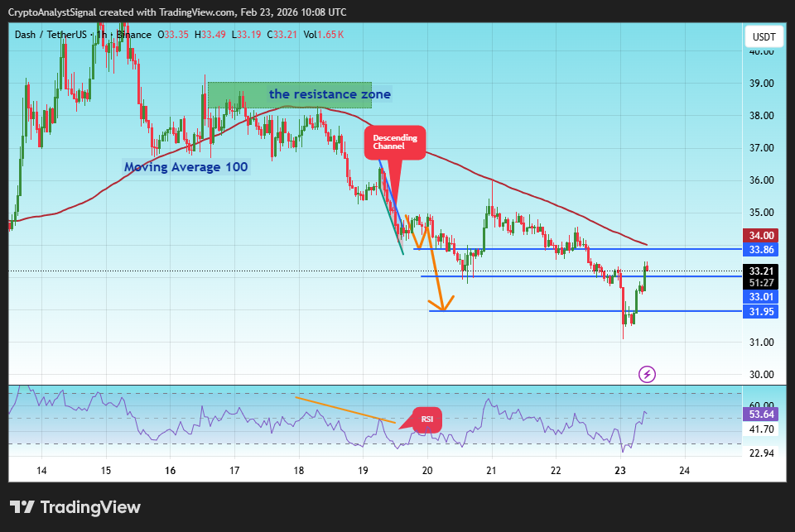Click the blue 31.95 price line label
Screen dimensions: 795x532
point(762,312)
